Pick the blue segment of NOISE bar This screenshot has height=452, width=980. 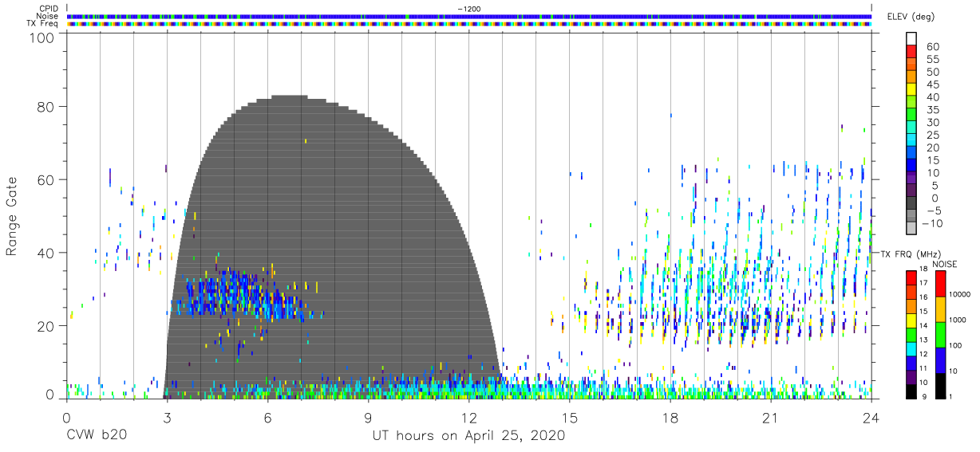point(940,359)
